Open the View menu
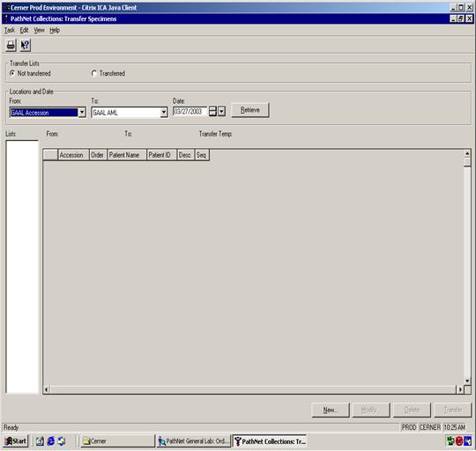Image resolution: width=476 pixels, height=451 pixels. point(39,30)
